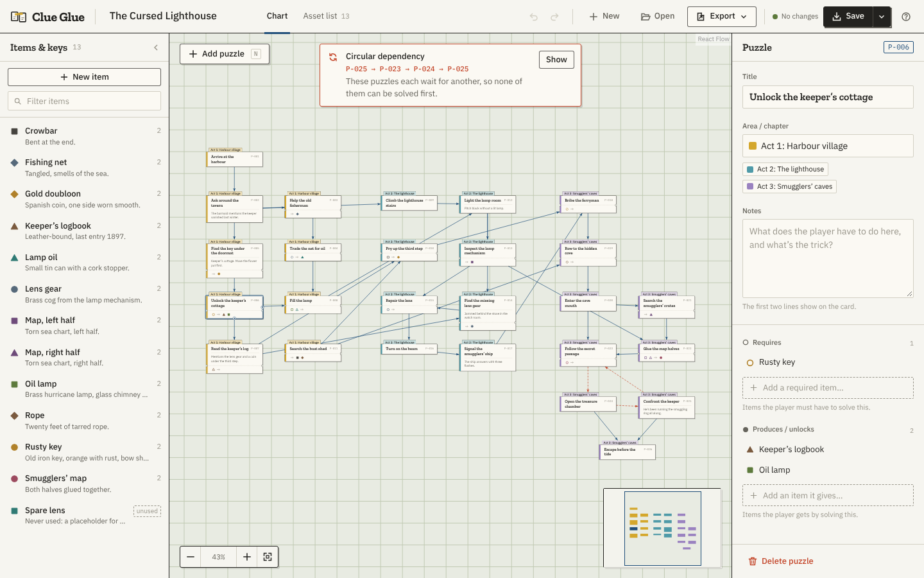
Task: Zoom out of the chart
Action: point(191,557)
